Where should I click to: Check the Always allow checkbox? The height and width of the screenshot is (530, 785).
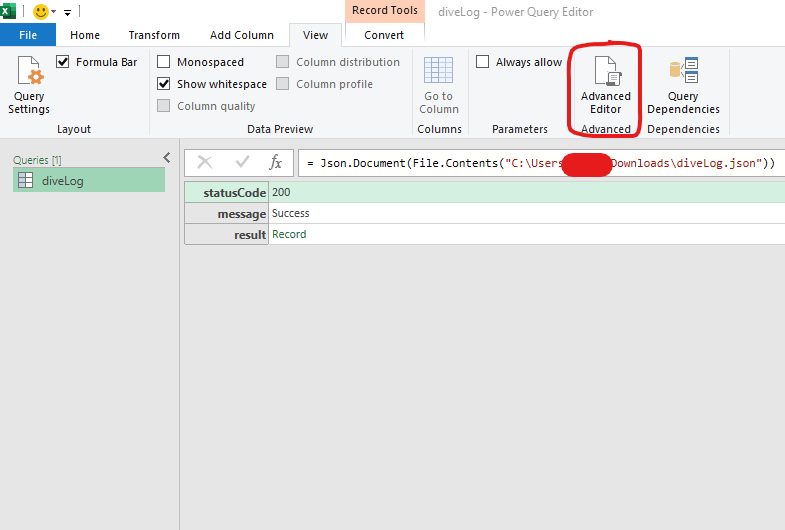click(x=483, y=62)
